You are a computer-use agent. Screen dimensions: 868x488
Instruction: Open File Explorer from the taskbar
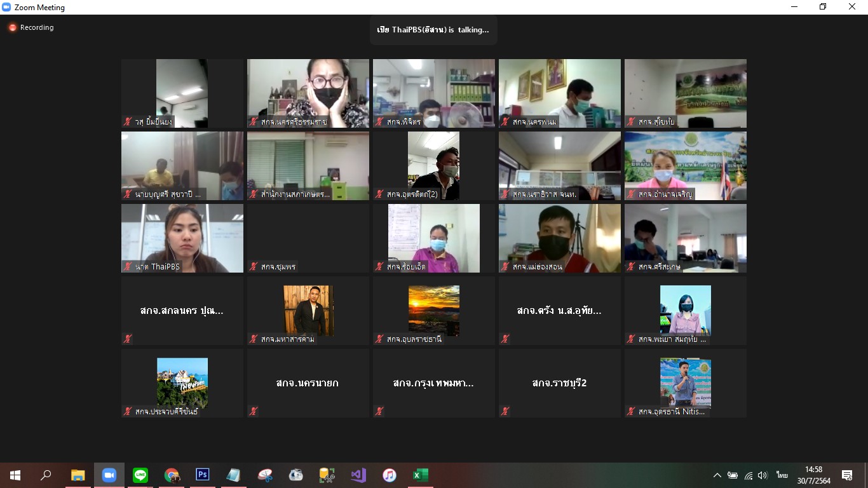(78, 475)
